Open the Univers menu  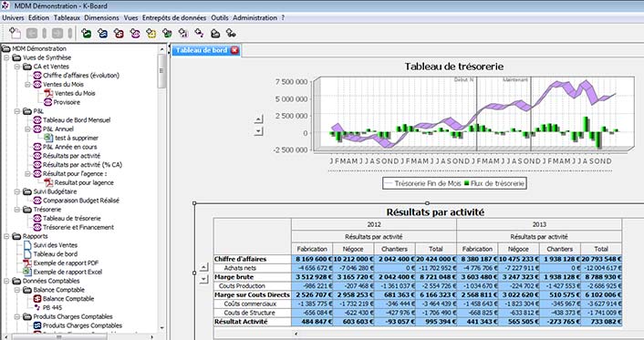13,17
